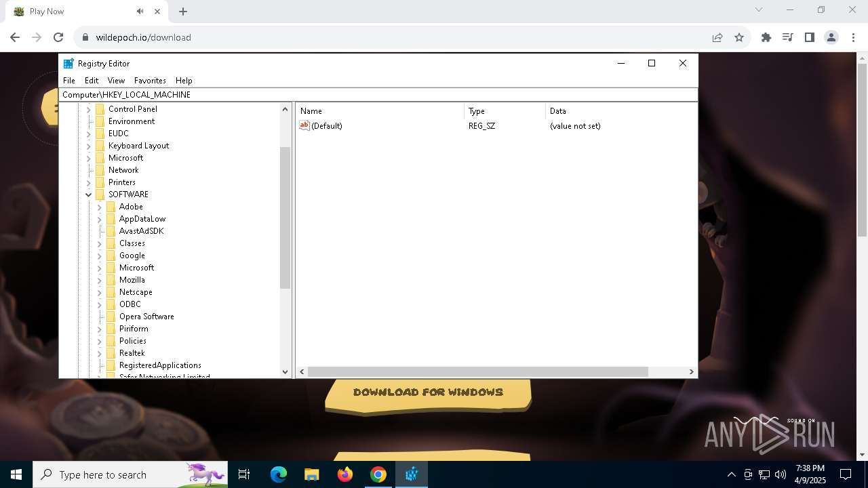This screenshot has width=868, height=488.
Task: Mute the Play Now tab audio icon
Action: pos(140,12)
